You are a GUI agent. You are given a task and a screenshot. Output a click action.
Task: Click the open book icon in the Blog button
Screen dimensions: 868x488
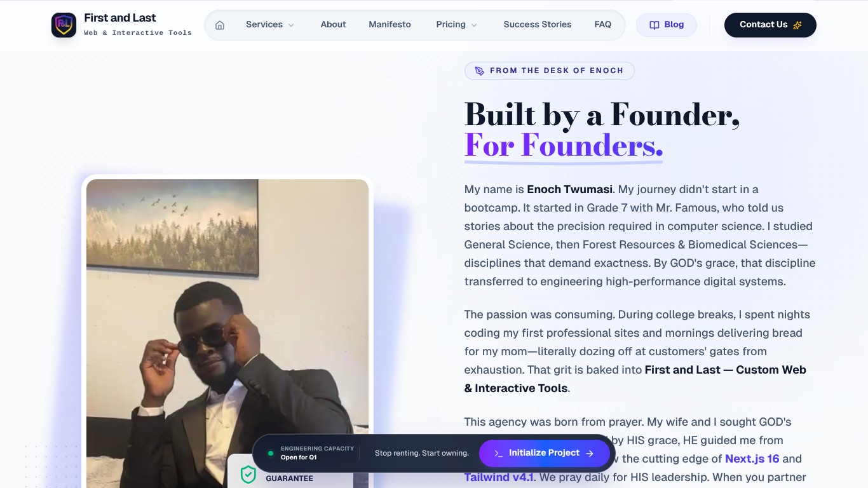[654, 25]
